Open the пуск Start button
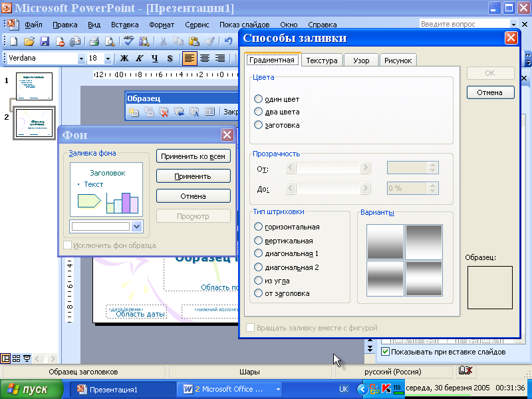Image resolution: width=532 pixels, height=399 pixels. coord(31,389)
